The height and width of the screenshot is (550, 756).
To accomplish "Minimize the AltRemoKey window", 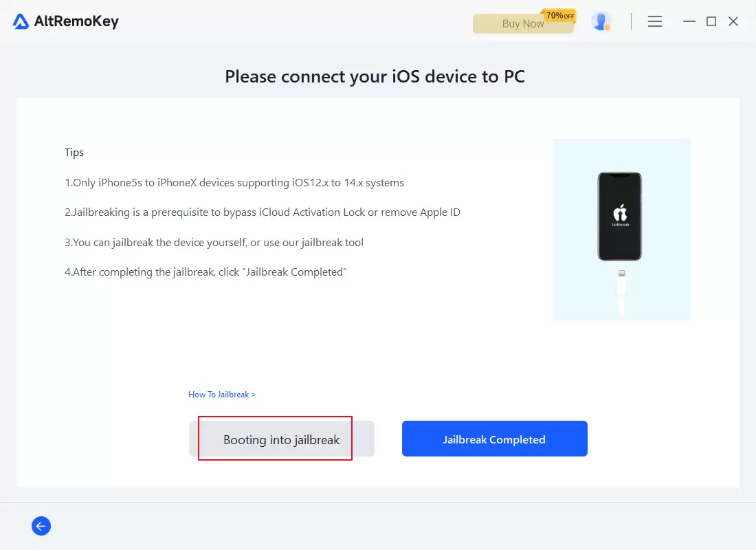I will point(689,21).
